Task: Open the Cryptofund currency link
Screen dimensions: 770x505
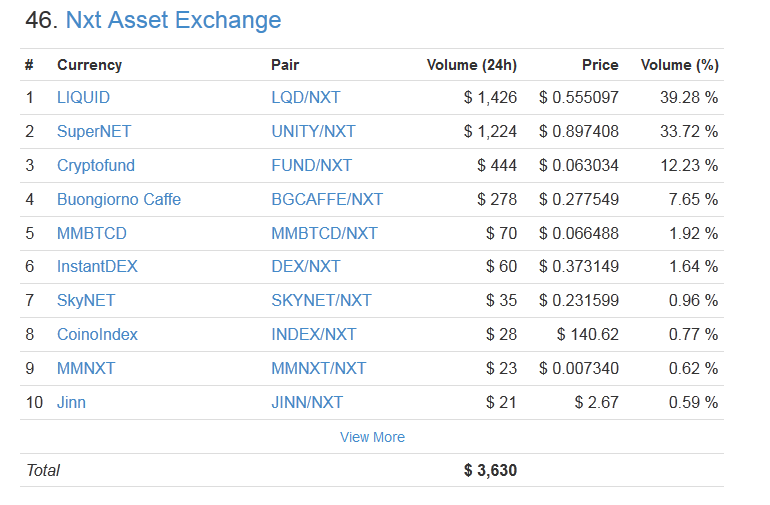Action: 96,166
